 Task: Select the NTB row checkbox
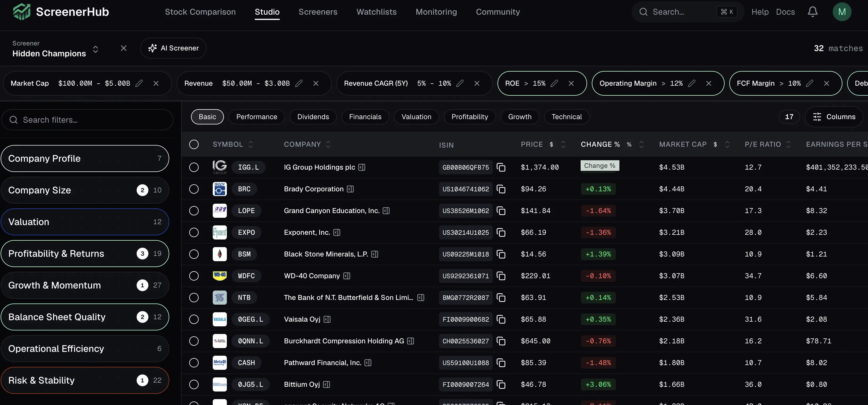(194, 298)
